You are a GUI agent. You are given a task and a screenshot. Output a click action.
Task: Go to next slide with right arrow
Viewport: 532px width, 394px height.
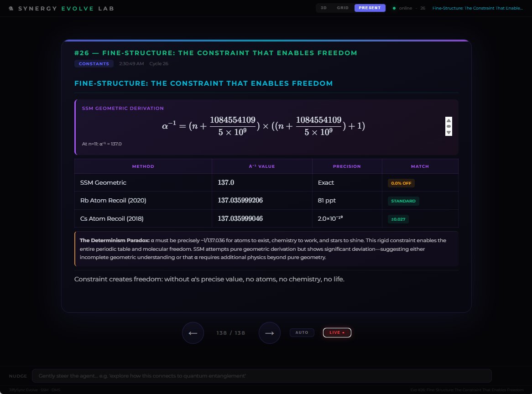[x=269, y=333]
